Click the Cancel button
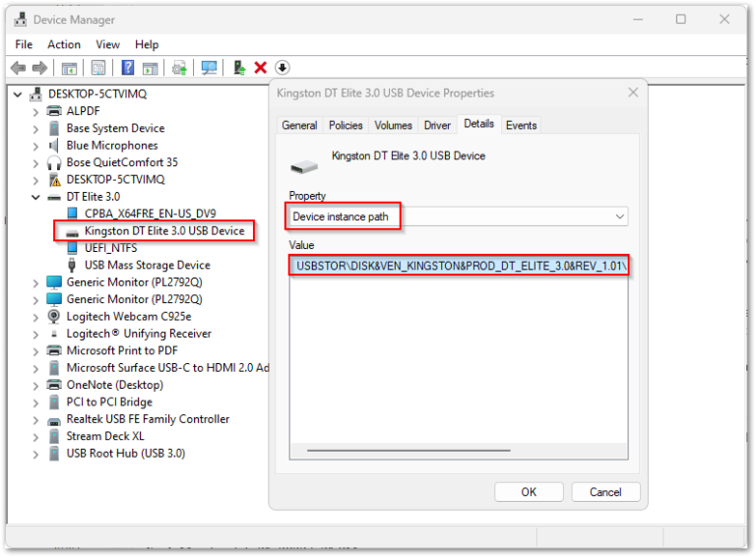 point(605,492)
